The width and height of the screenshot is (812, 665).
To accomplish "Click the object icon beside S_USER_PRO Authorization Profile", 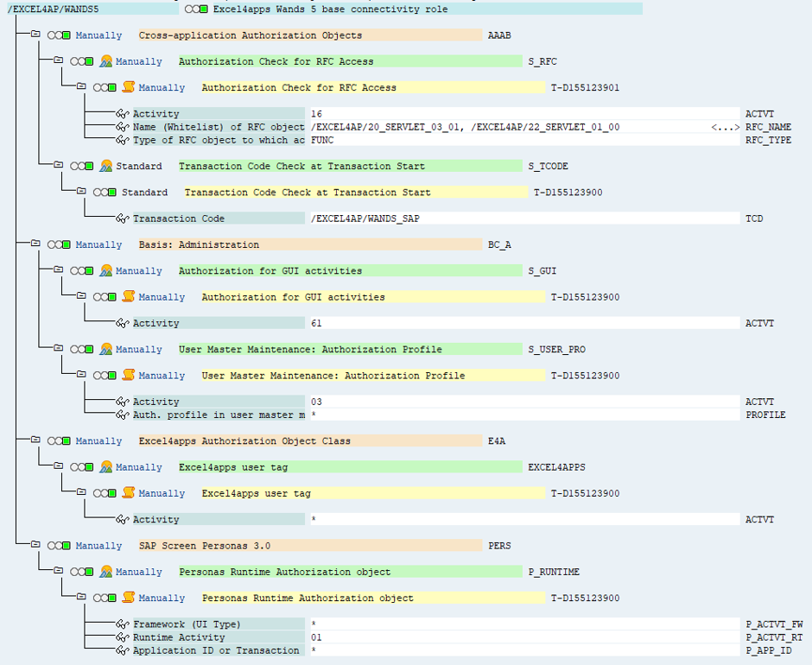I will tap(106, 349).
